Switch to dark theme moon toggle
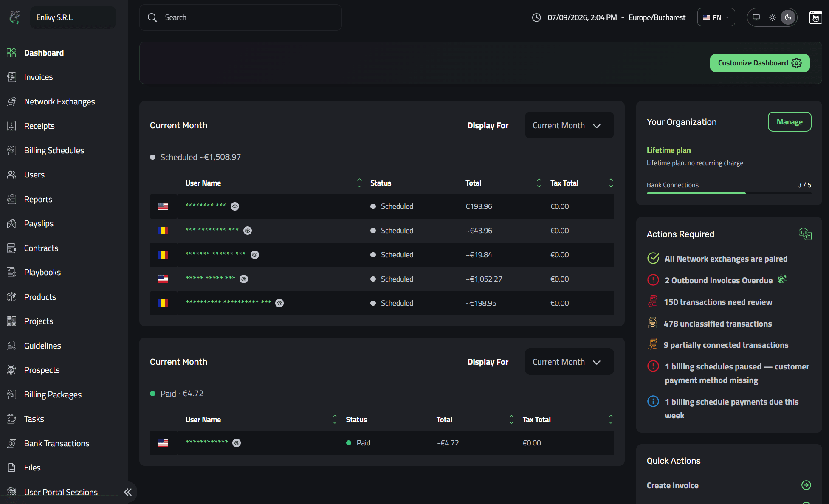 (788, 17)
